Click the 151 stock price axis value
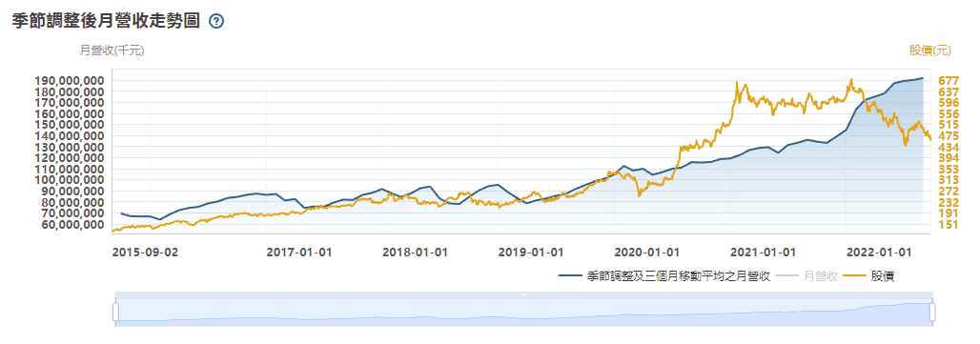 [949, 224]
